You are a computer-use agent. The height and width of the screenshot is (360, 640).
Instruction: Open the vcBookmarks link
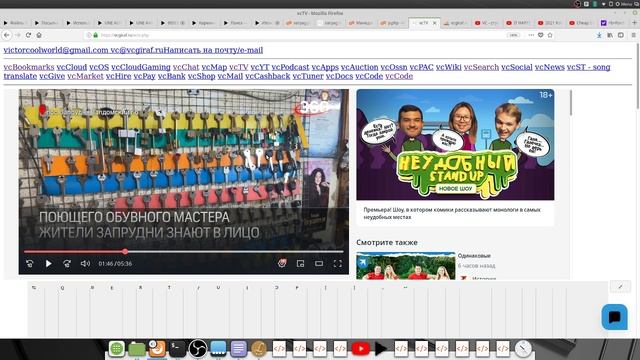[x=29, y=67]
